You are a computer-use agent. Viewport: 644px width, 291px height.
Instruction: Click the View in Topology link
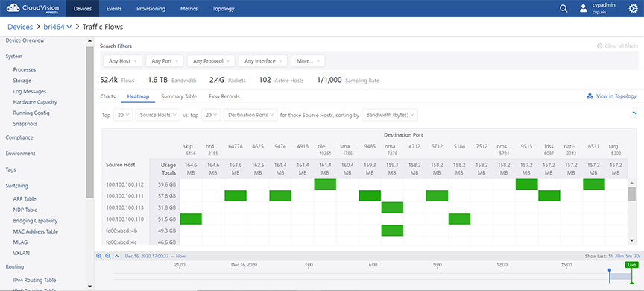[x=616, y=96]
